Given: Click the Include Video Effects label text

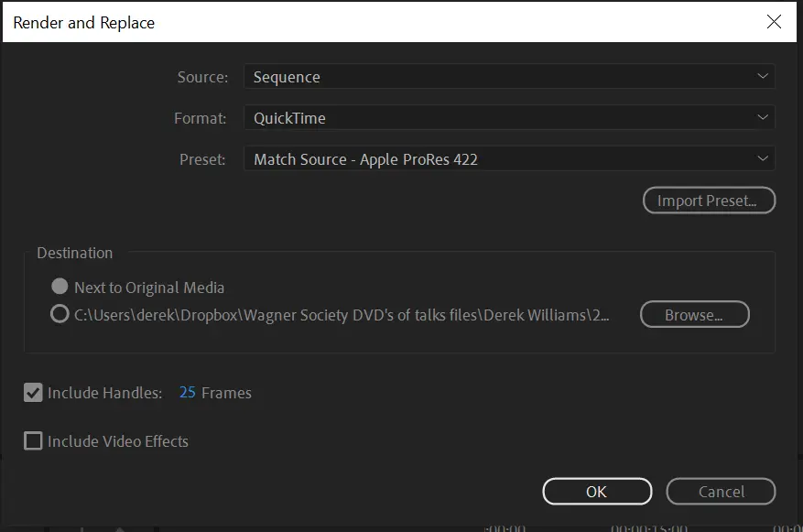Looking at the screenshot, I should tap(117, 441).
